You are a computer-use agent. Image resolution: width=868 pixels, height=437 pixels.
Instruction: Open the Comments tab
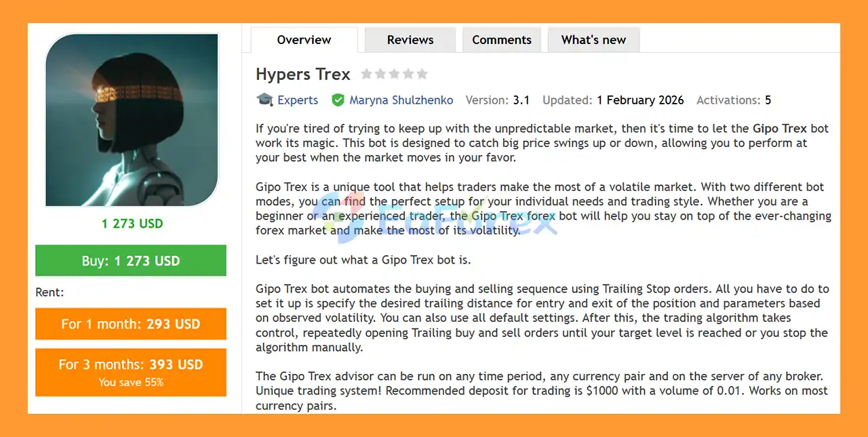pyautogui.click(x=502, y=40)
